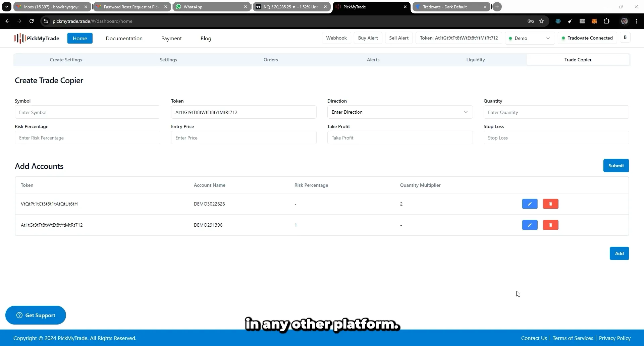Close the Tradovate tab

[x=485, y=7]
